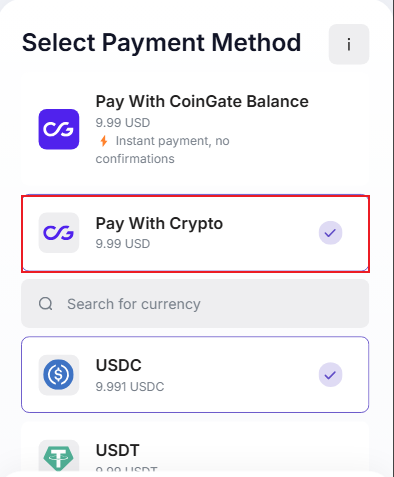Choose USDT as payment currency
This screenshot has height=477, width=394.
click(x=195, y=448)
